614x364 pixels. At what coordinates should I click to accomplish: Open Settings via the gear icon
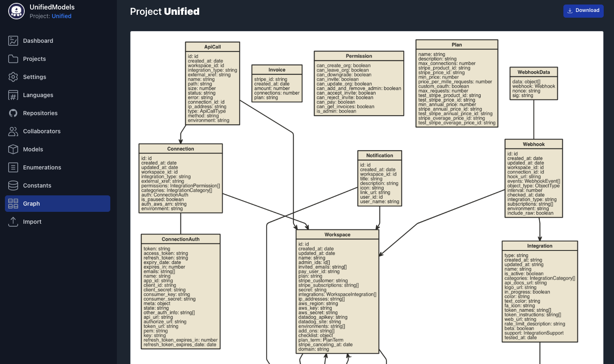(12, 77)
